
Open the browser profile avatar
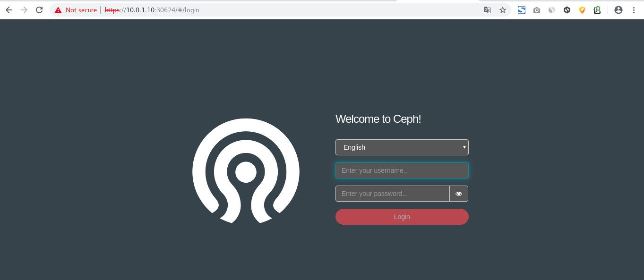pyautogui.click(x=618, y=10)
